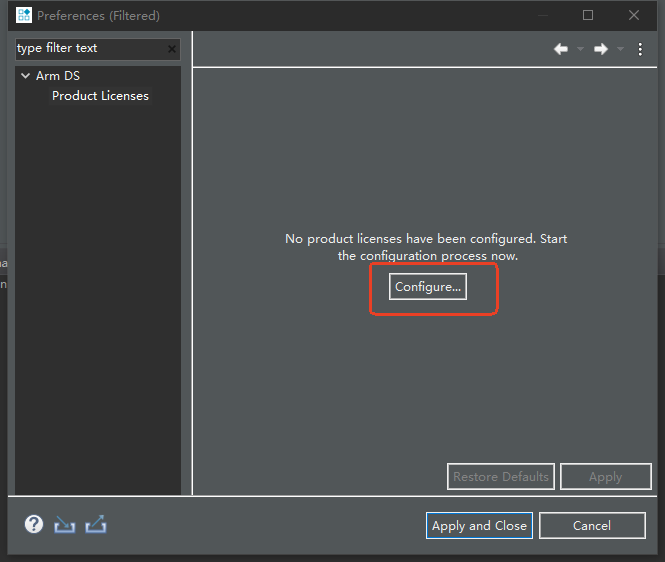The image size is (665, 562).
Task: Click the export preferences icon
Action: tap(96, 524)
